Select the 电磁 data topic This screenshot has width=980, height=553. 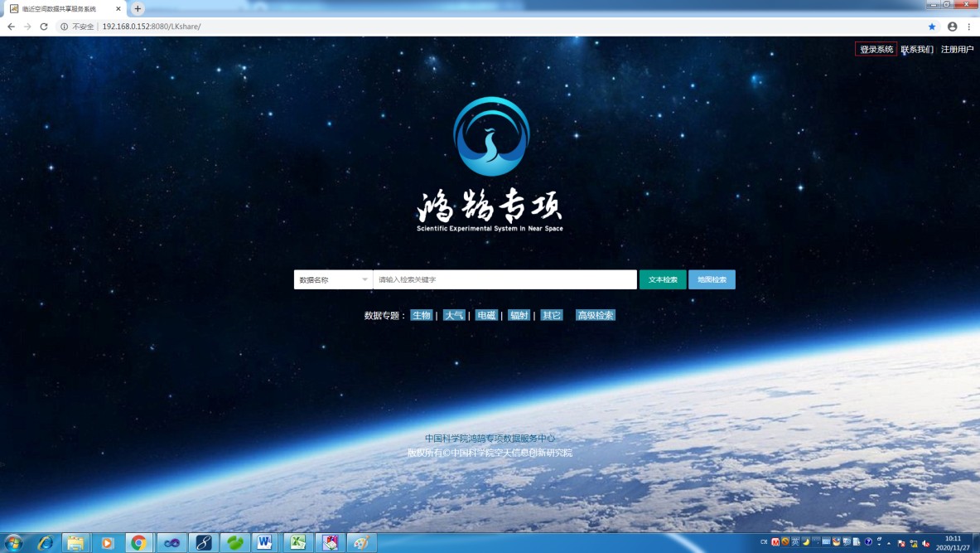coord(486,315)
